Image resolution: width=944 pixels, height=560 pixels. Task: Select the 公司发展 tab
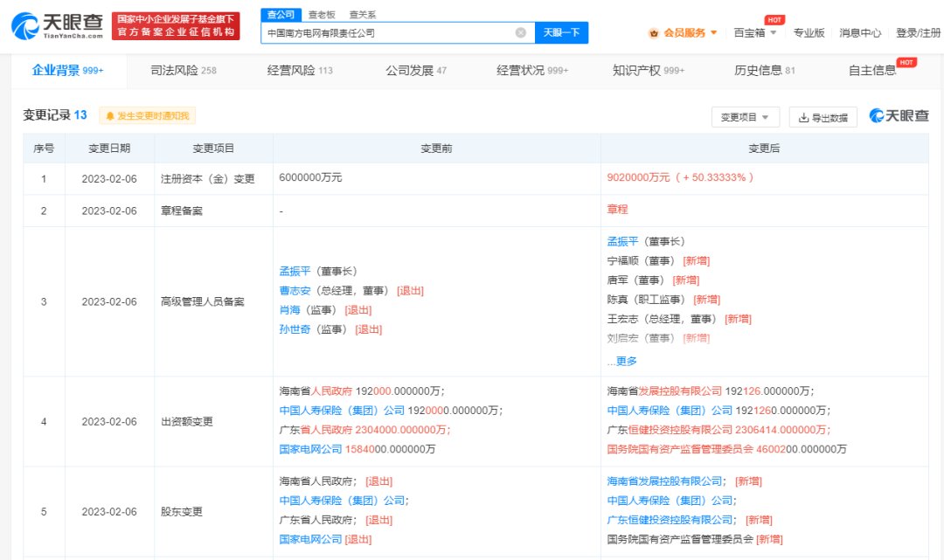coord(416,71)
